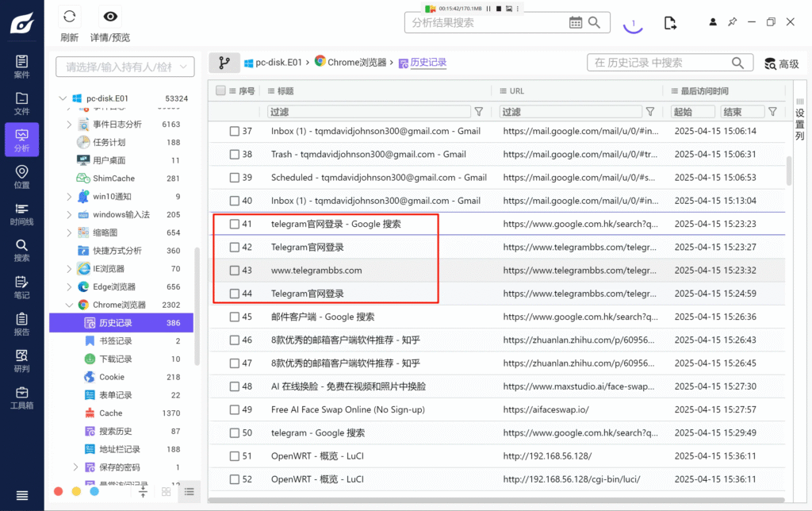
Task: Click the 刷新 refresh icon
Action: pos(70,17)
